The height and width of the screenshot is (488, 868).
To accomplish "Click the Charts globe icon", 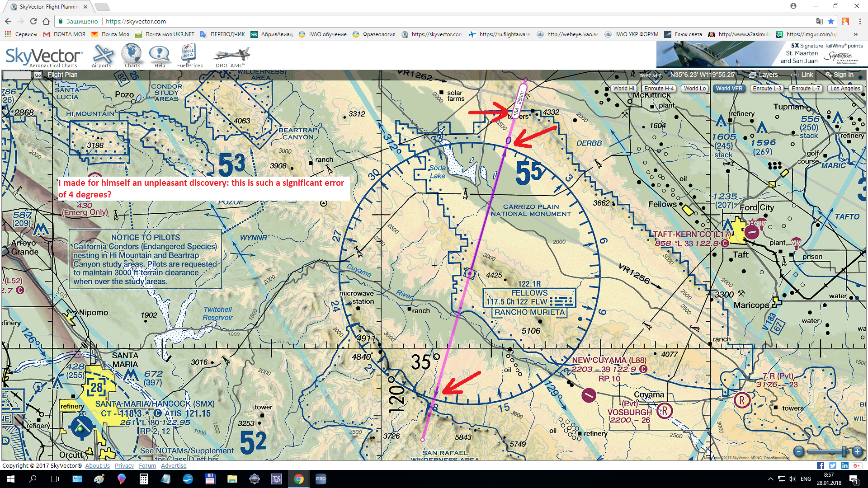I will (x=132, y=54).
